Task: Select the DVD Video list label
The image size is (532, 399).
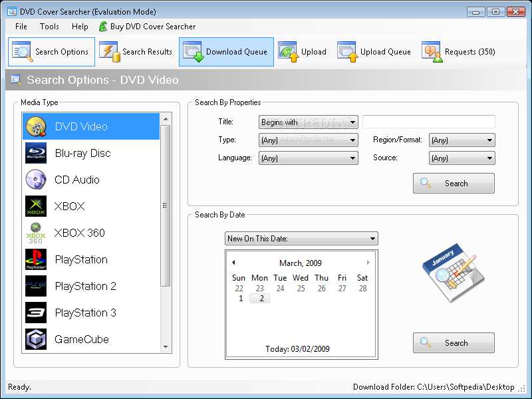Action: click(x=81, y=126)
